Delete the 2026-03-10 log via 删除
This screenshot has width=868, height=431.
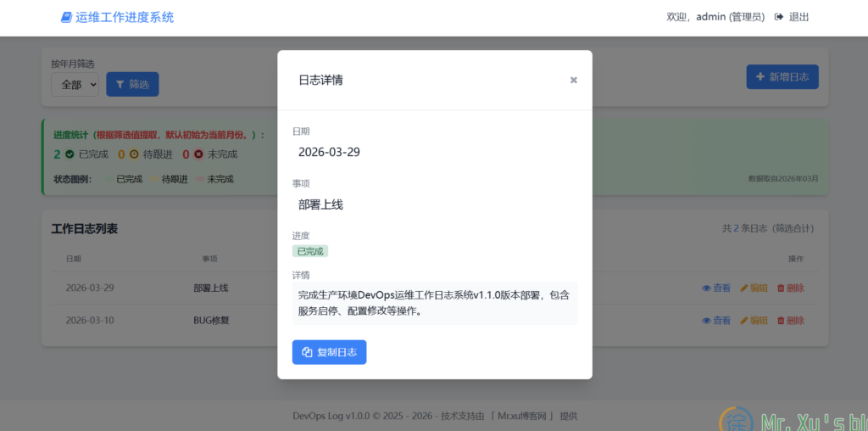coord(791,320)
